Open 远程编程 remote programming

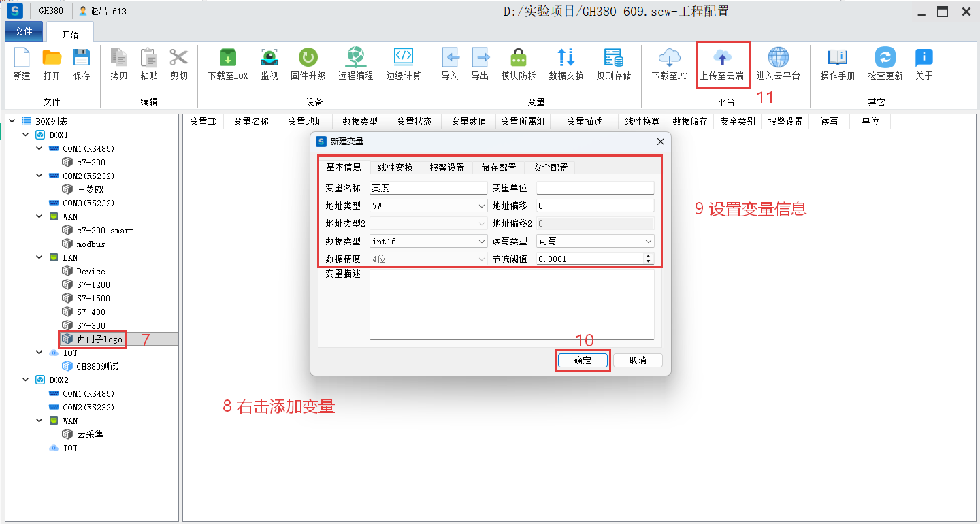[356, 57]
